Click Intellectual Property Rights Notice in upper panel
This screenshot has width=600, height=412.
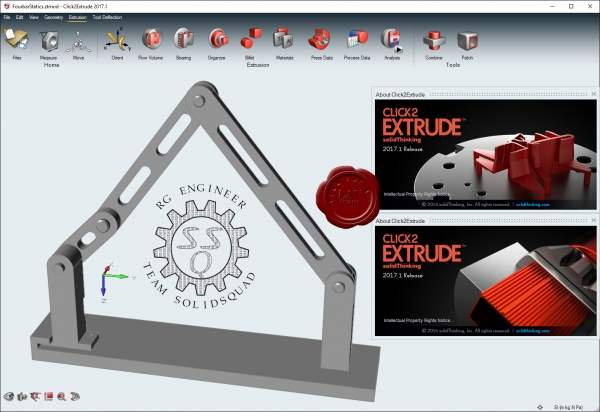point(418,194)
